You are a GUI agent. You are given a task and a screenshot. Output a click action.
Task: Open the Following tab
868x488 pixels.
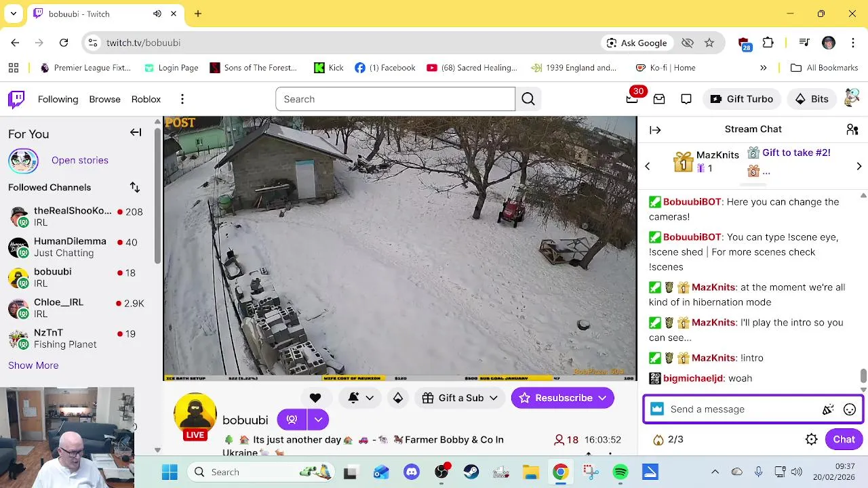[58, 99]
